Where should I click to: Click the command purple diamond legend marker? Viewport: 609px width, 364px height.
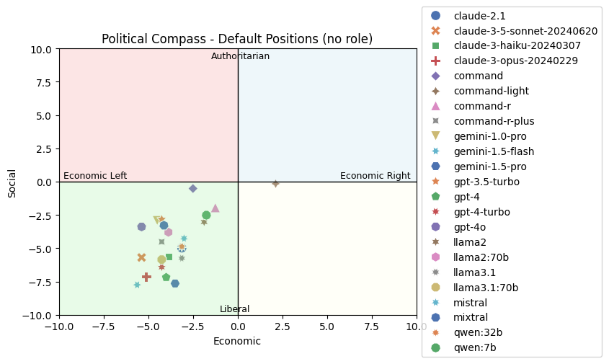click(x=435, y=76)
